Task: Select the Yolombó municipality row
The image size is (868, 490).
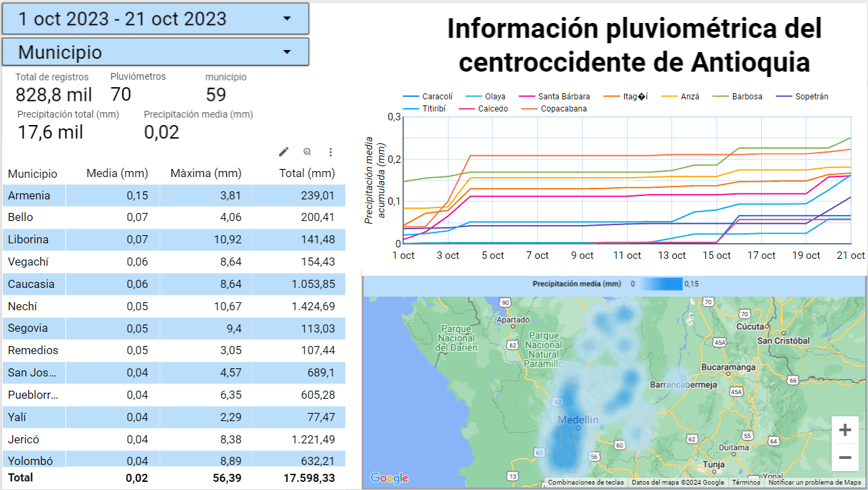Action: point(174,460)
